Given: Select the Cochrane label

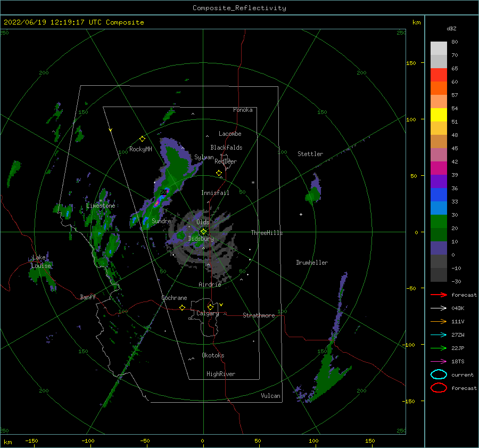Looking at the screenshot, I should tap(174, 298).
